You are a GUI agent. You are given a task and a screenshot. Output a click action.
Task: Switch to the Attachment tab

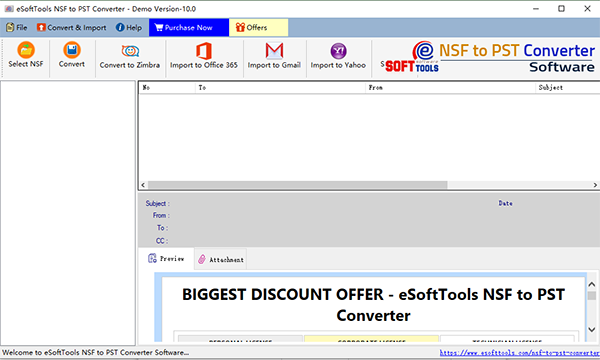coord(221,259)
